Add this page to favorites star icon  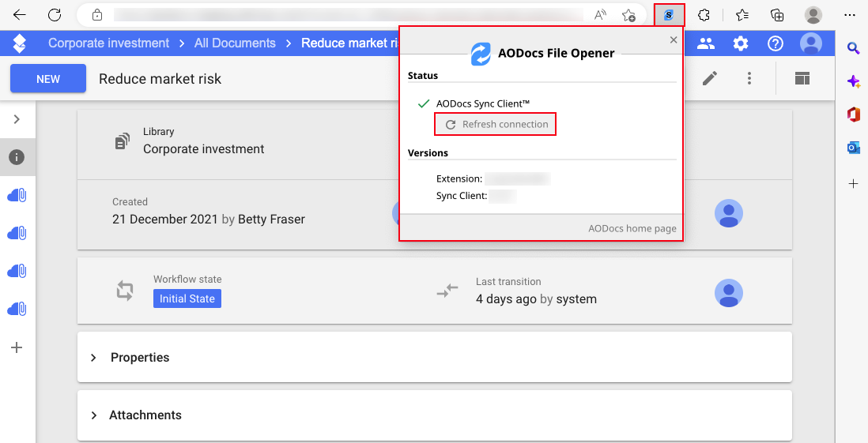pos(628,15)
